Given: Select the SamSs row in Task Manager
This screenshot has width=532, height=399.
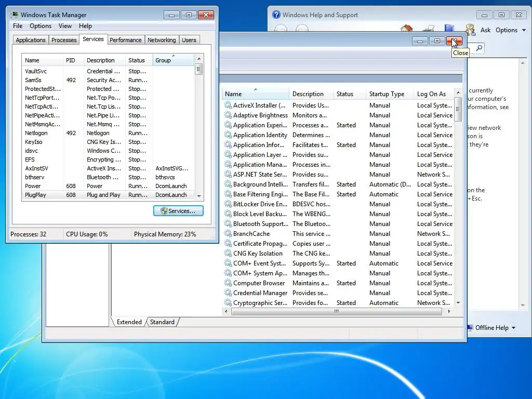Looking at the screenshot, I should 108,80.
